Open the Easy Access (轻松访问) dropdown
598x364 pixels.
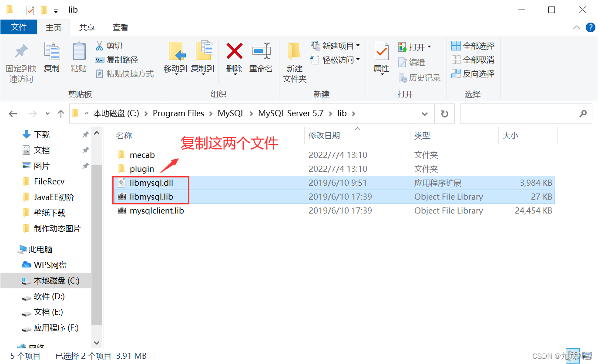[336, 60]
